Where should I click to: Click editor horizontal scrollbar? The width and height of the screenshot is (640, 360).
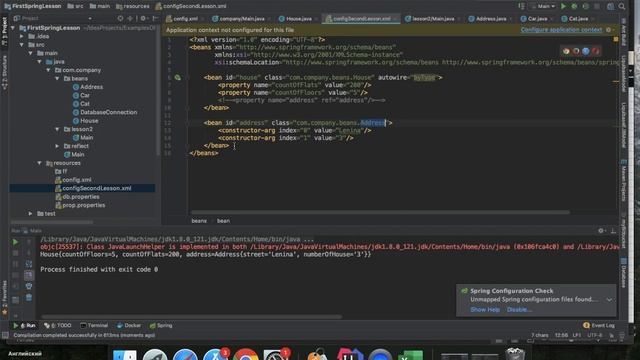click(x=380, y=212)
